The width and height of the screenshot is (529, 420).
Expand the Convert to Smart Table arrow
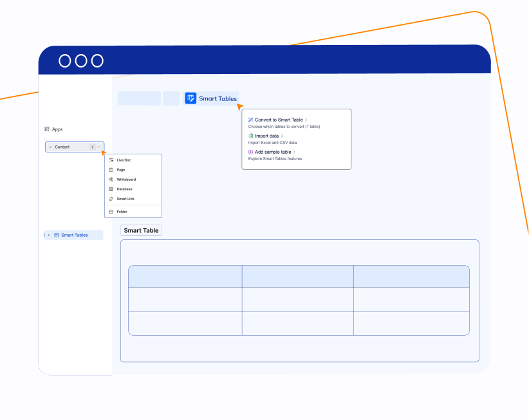pos(306,120)
